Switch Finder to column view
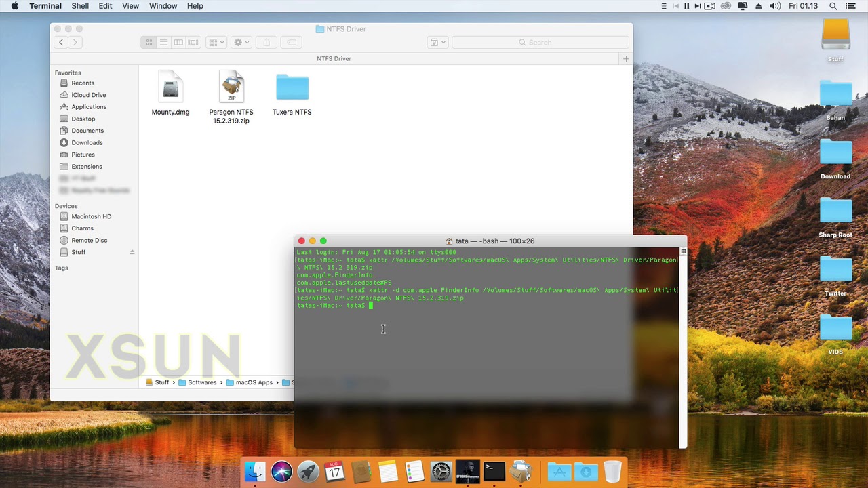 [178, 42]
